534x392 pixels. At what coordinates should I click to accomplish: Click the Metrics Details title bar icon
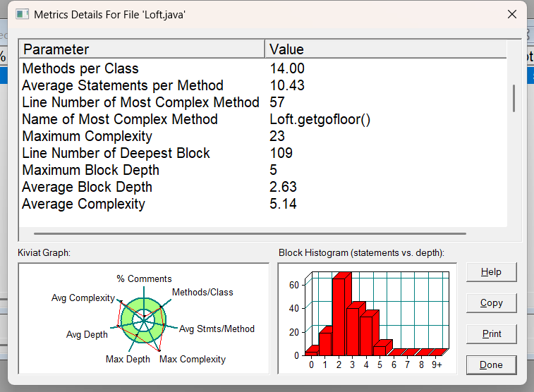click(22, 14)
